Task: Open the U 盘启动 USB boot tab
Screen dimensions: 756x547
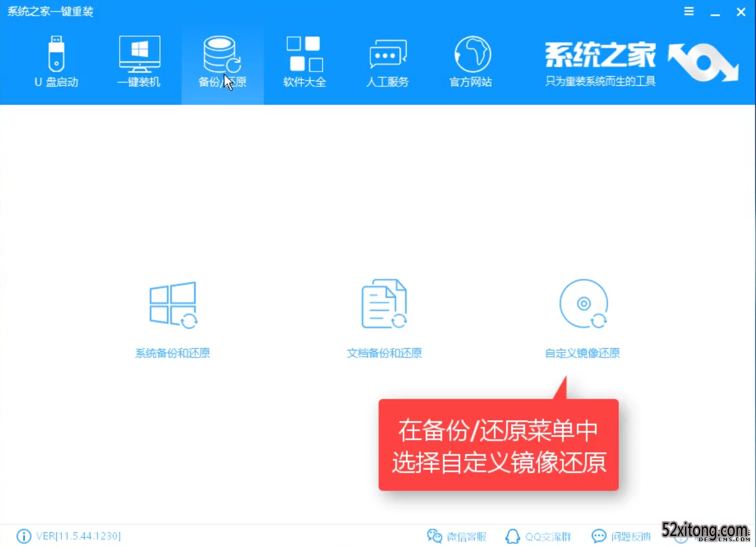Action: click(x=56, y=62)
